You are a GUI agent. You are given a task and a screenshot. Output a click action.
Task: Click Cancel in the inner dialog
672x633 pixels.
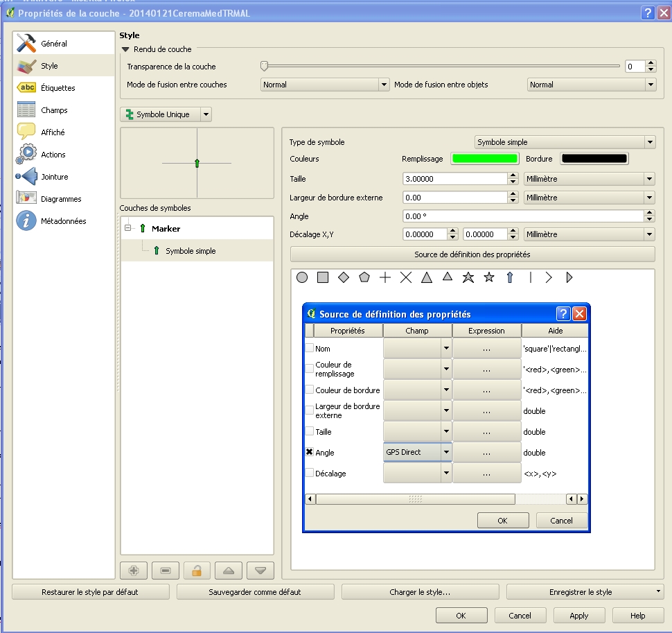(x=561, y=520)
